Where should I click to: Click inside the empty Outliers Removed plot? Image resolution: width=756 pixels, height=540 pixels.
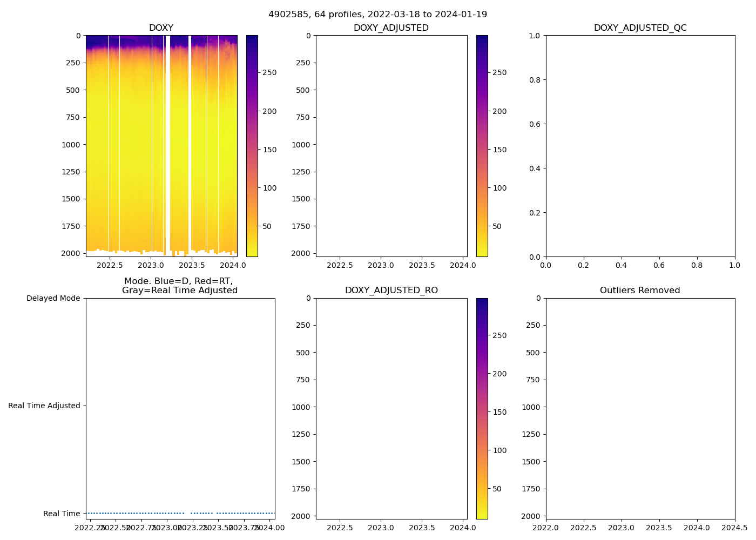click(x=640, y=408)
